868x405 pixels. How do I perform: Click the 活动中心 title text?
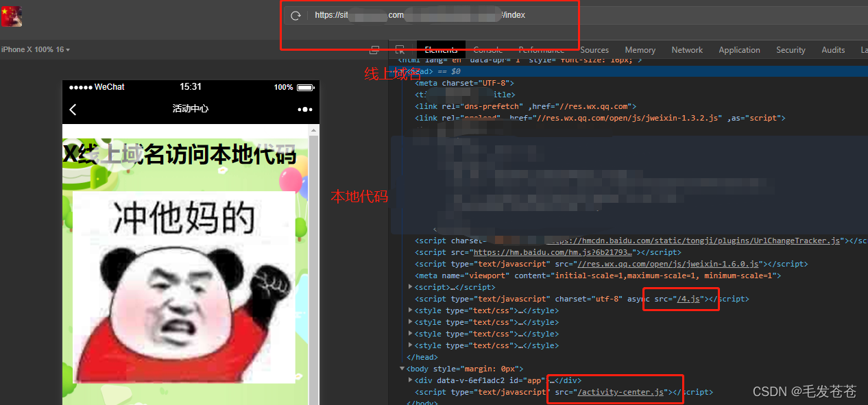pos(191,109)
